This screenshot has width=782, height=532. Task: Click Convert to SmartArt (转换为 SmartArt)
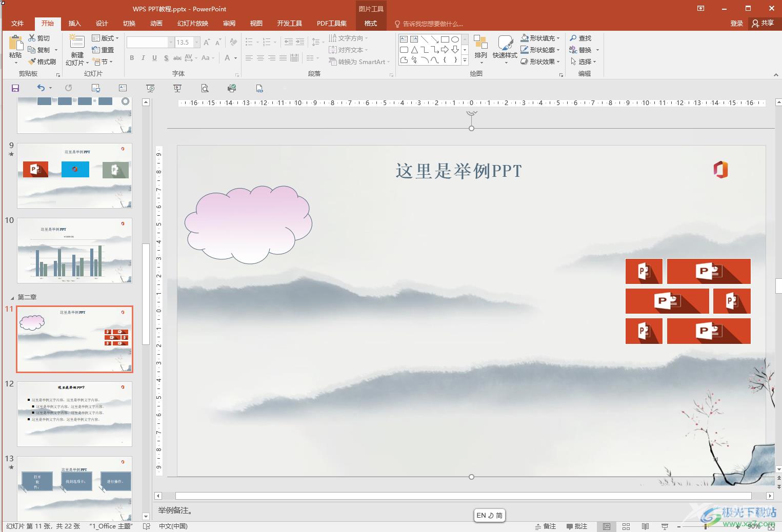(x=359, y=62)
